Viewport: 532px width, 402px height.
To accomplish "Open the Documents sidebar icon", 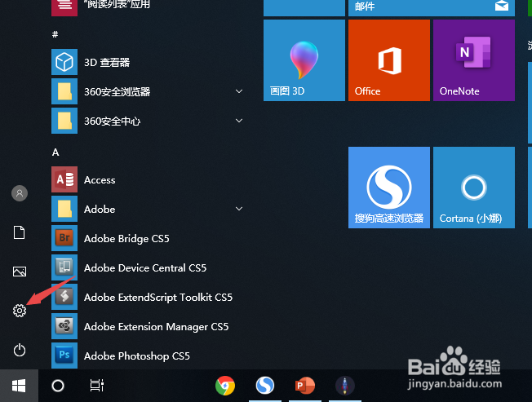I will 19,232.
